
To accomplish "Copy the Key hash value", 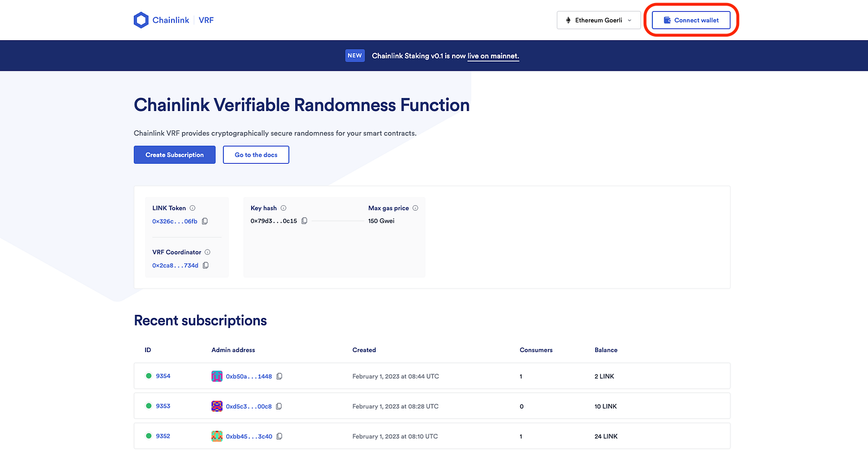I will coord(304,221).
